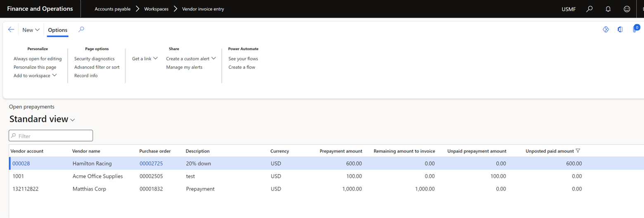Image resolution: width=644 pixels, height=218 pixels.
Task: Open the attachments icon with badge
Action: point(635,29)
